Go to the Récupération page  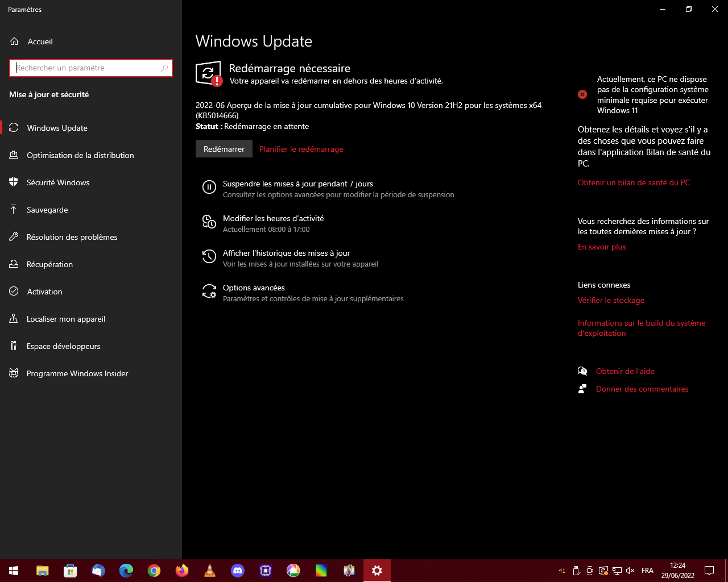click(91, 264)
